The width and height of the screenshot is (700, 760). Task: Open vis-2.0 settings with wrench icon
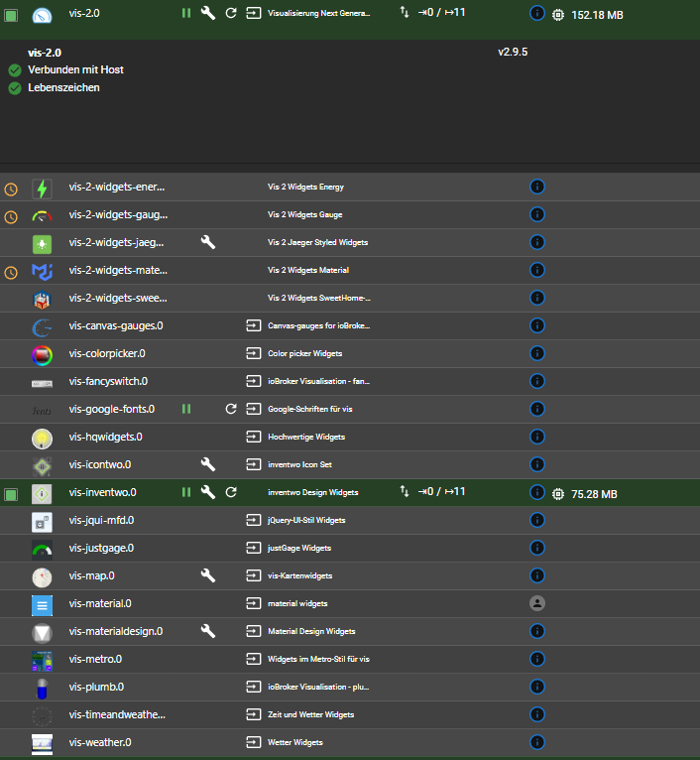tap(208, 13)
